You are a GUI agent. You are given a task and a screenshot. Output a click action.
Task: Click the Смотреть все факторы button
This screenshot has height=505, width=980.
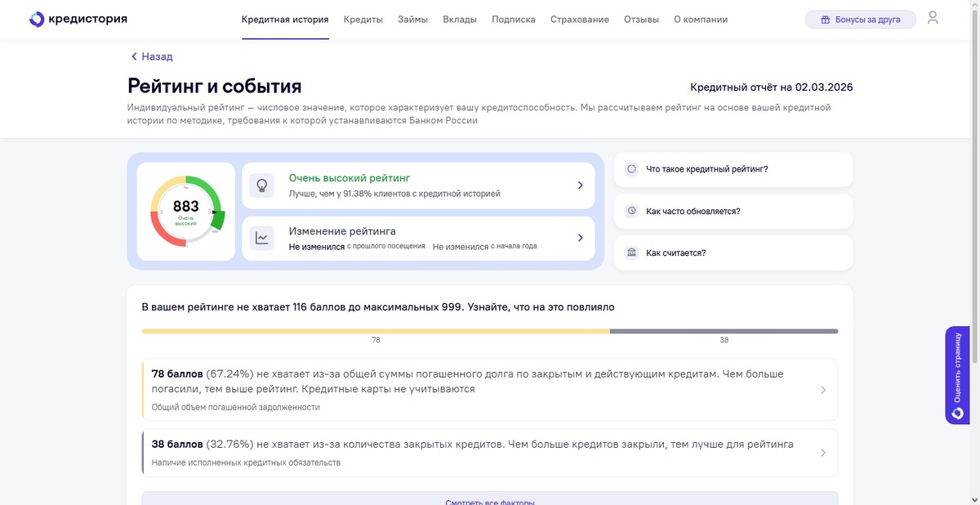tap(490, 498)
